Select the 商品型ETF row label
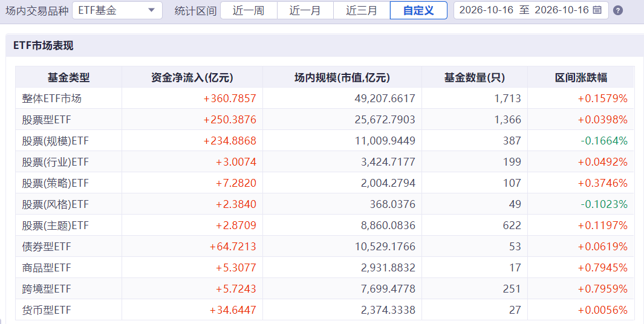 click(x=47, y=268)
